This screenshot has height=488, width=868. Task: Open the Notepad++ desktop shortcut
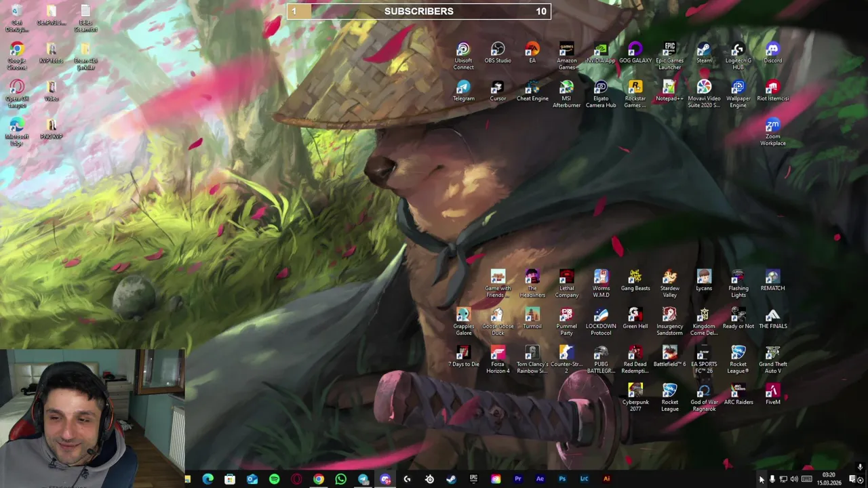[669, 91]
